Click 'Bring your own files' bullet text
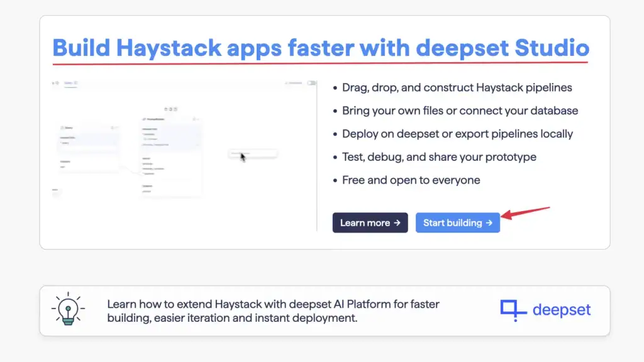644x362 pixels. (x=460, y=111)
